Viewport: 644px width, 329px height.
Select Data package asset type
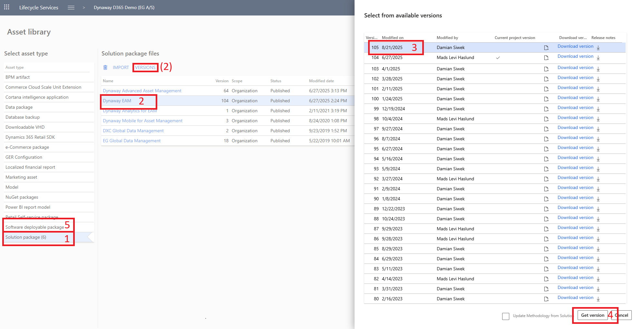19,107
